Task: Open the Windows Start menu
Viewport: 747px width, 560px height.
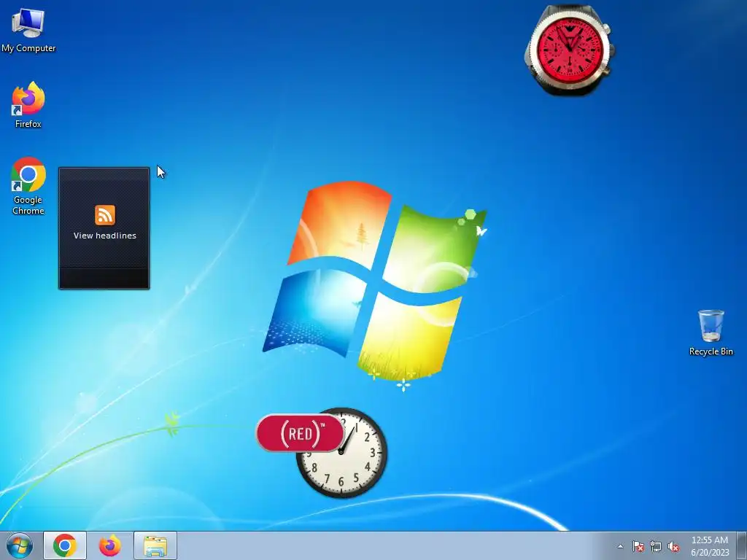Action: pyautogui.click(x=20, y=545)
